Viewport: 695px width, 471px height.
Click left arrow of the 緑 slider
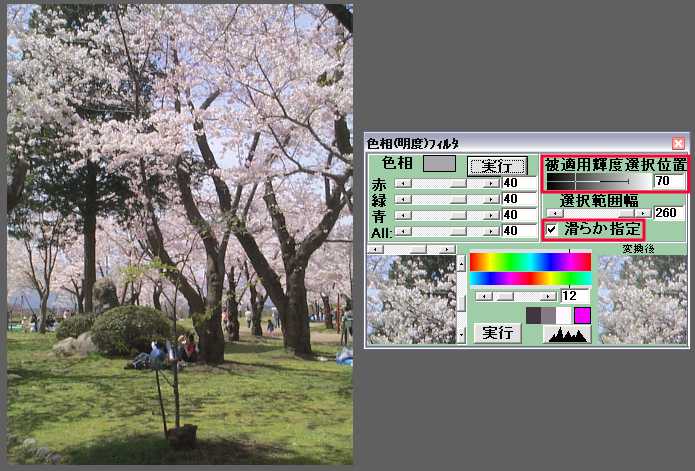(402, 200)
